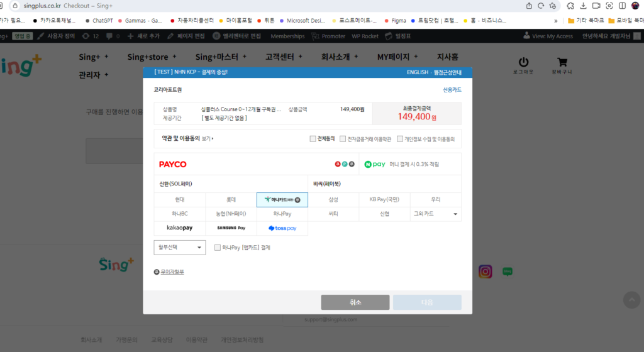Select kakaopay as payment method
Image resolution: width=644 pixels, height=352 pixels.
tap(179, 228)
